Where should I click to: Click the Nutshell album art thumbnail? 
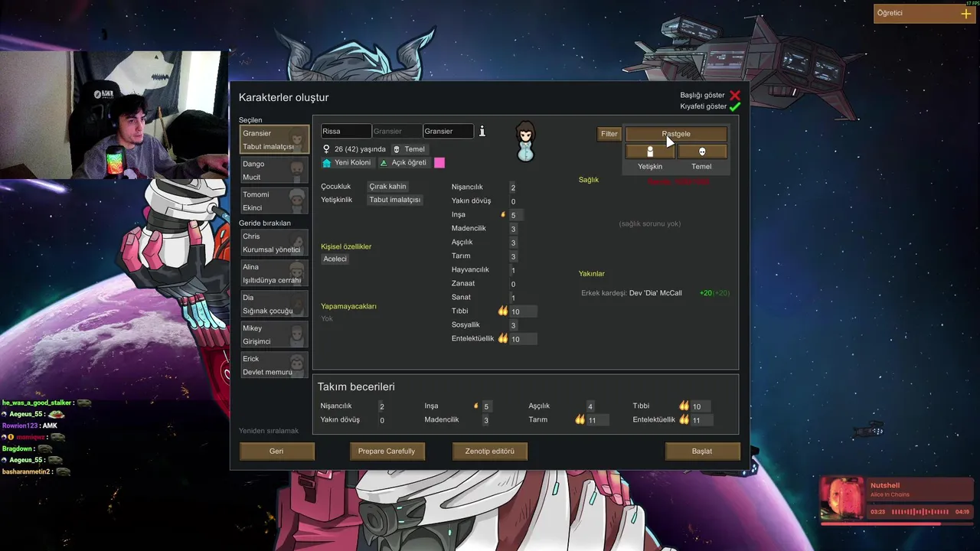[842, 498]
